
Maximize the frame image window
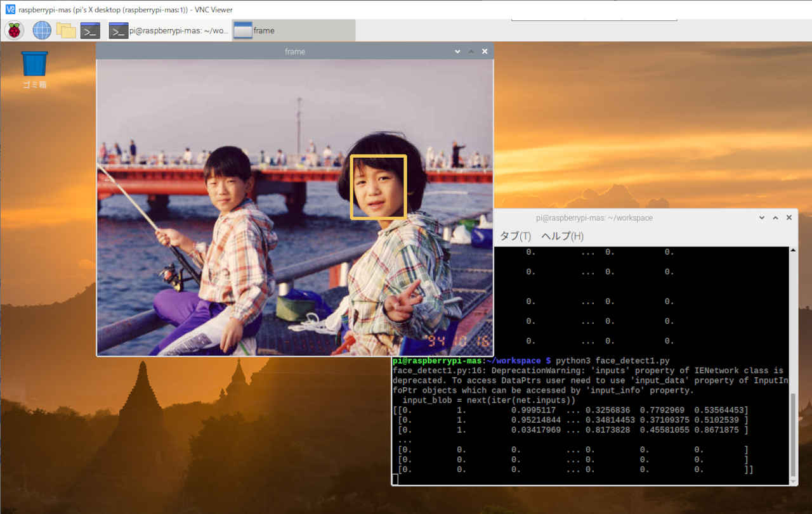(x=471, y=51)
